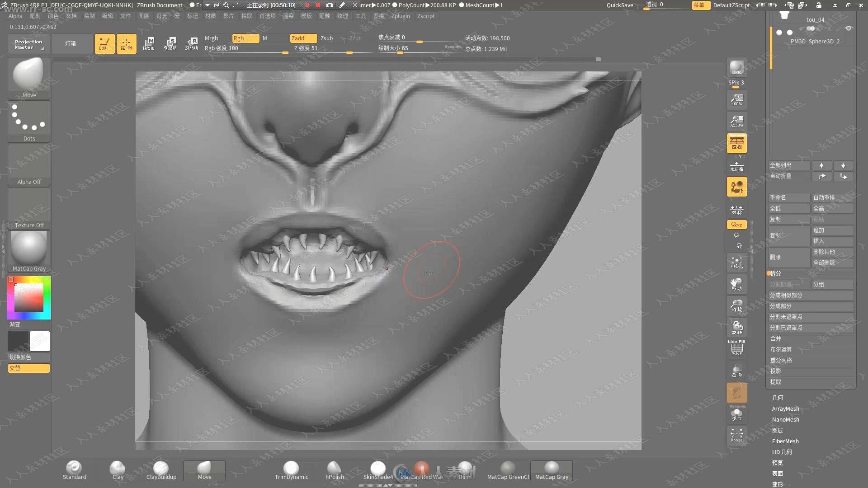
Task: Open the Dots stroke type picker
Action: tap(29, 121)
